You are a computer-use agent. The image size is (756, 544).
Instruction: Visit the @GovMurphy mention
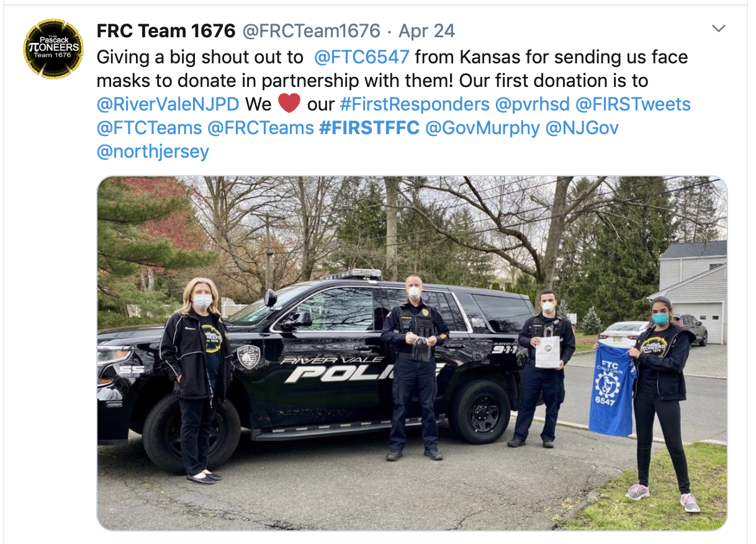[482, 128]
